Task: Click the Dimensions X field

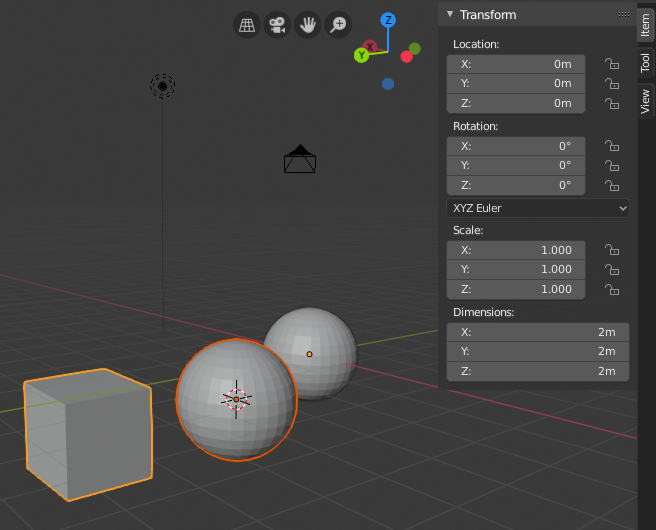Action: click(x=538, y=332)
